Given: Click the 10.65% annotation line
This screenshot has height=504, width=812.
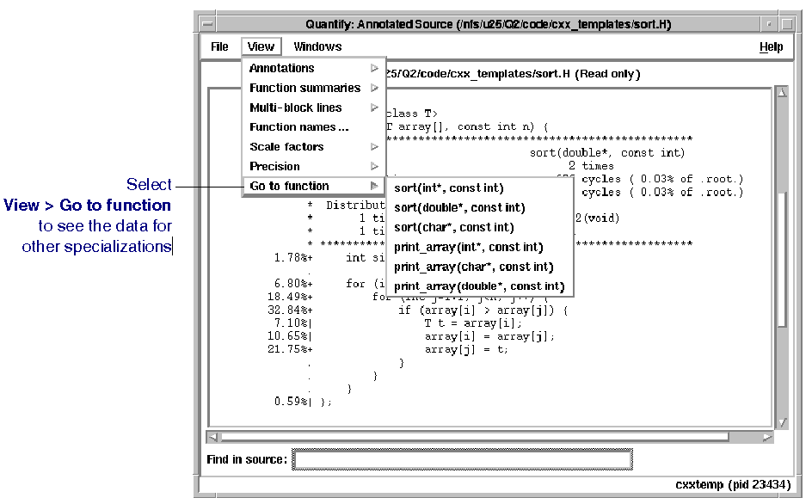Looking at the screenshot, I should (x=290, y=336).
